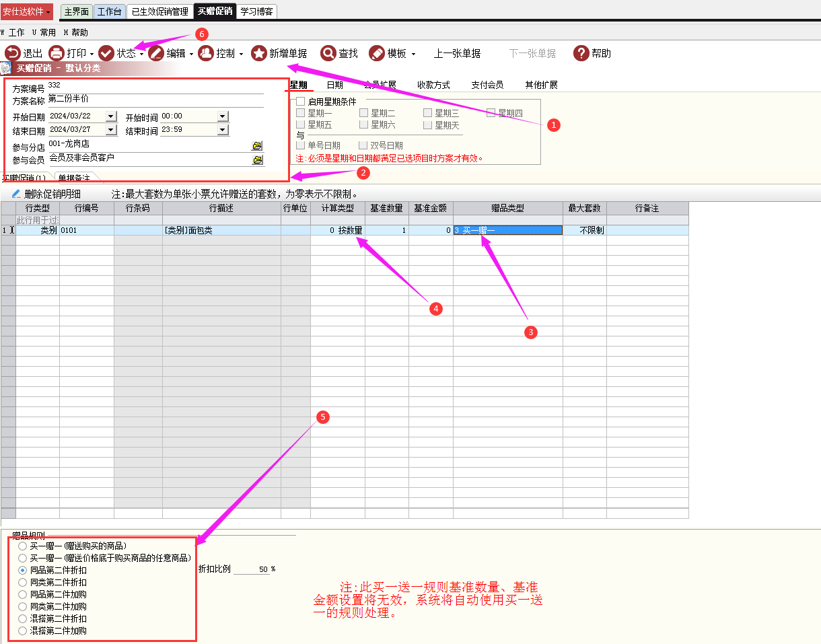Switch to the 工作台 tab
The image size is (821, 644).
(109, 11)
